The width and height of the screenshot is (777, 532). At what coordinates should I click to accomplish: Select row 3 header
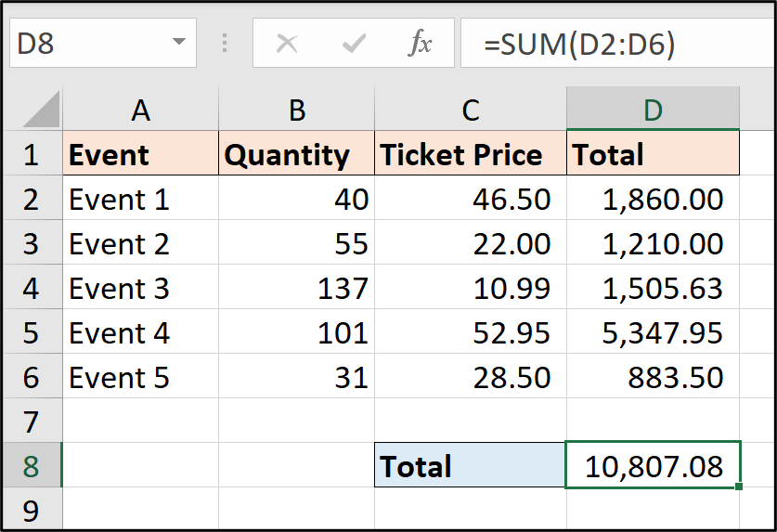coord(32,242)
